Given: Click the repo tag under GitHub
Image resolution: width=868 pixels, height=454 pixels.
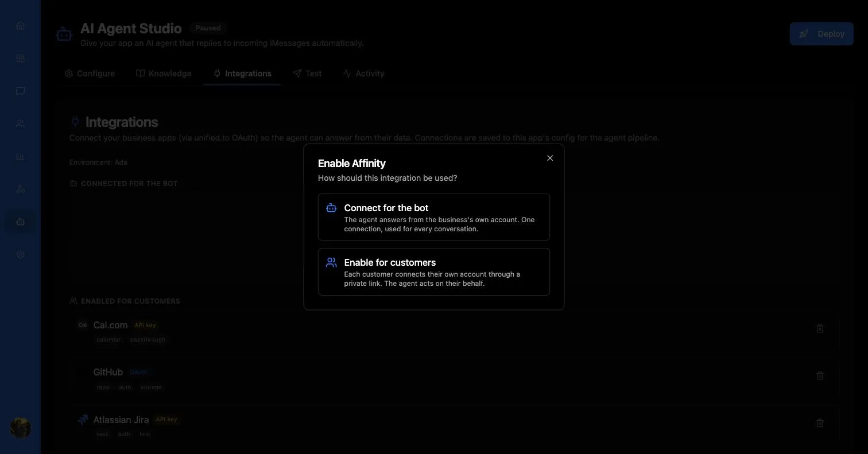Looking at the screenshot, I should 103,387.
